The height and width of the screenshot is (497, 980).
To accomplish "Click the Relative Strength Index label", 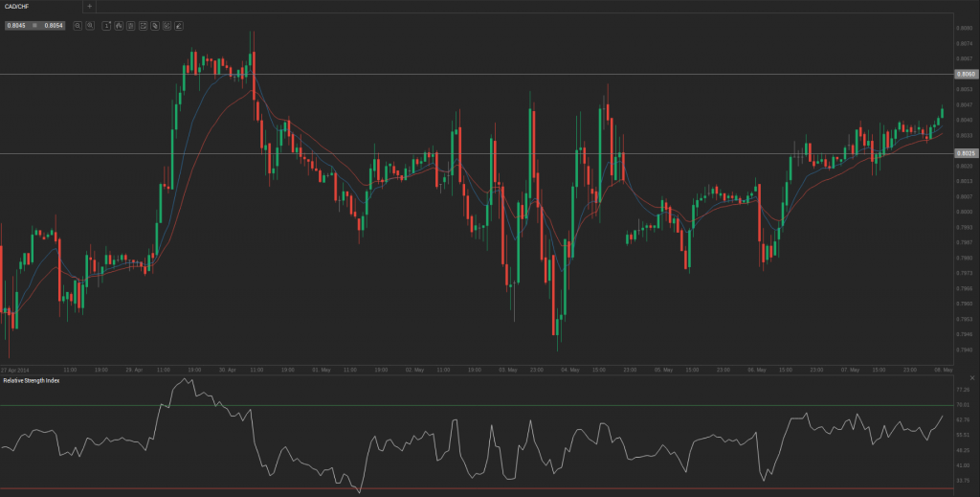I will 31,380.
